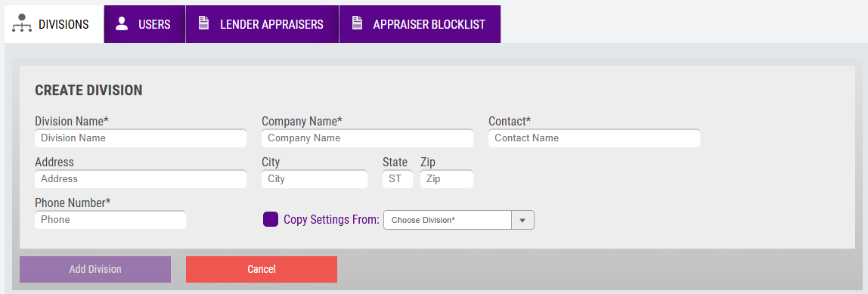Focus the City text field
The image size is (868, 294).
click(x=315, y=179)
